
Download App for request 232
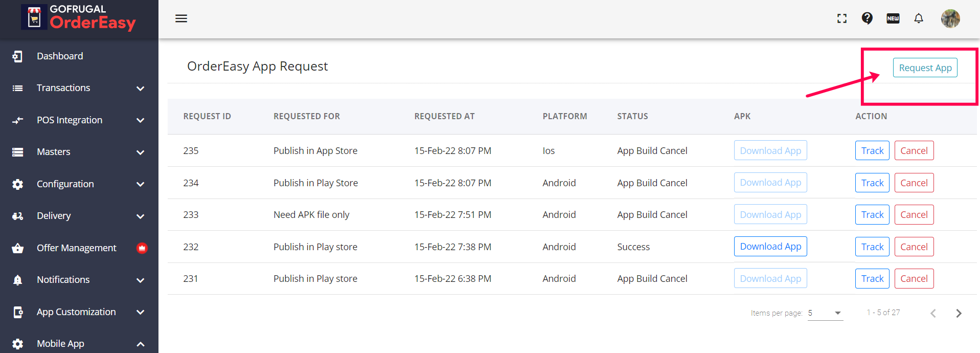pyautogui.click(x=770, y=247)
